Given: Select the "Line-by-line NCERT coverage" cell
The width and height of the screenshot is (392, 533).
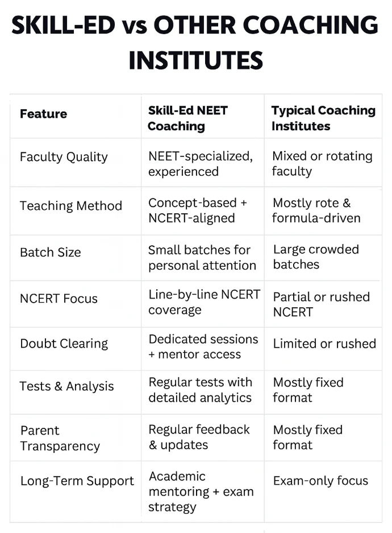Looking at the screenshot, I should click(204, 302).
